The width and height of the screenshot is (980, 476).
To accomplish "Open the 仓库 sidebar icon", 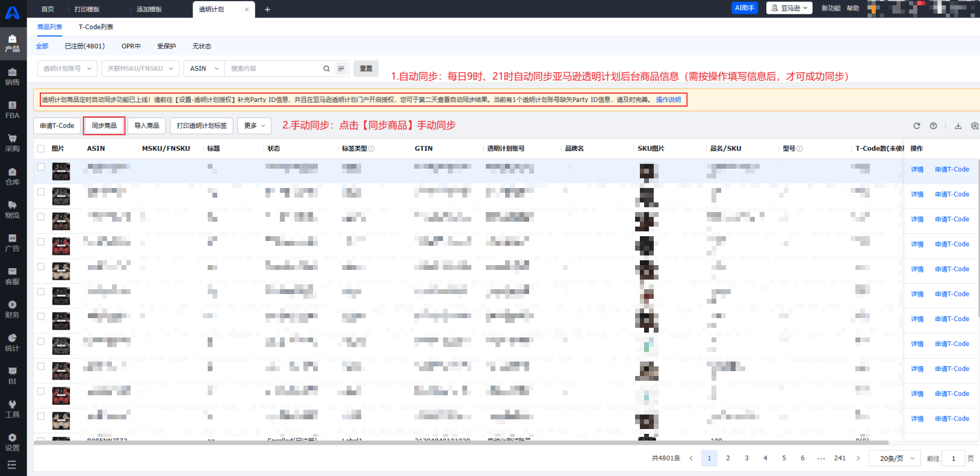I will [12, 176].
